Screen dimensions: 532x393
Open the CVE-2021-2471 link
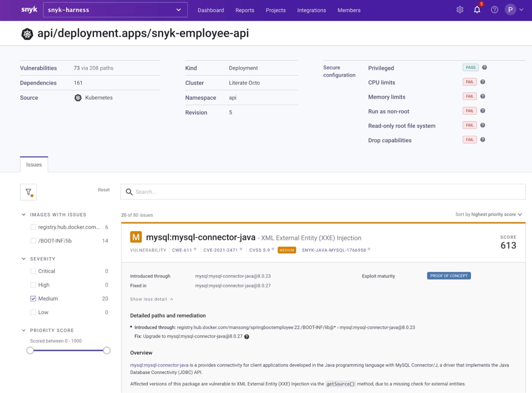point(221,250)
